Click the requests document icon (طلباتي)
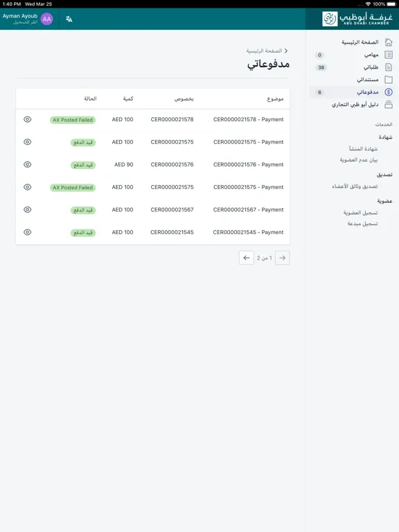399x532 pixels. (x=389, y=67)
